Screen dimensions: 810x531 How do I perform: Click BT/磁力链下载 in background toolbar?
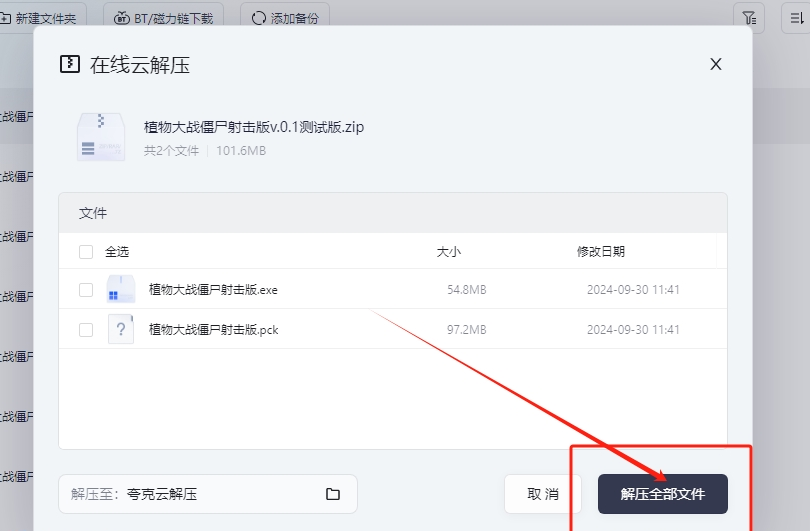click(x=163, y=19)
